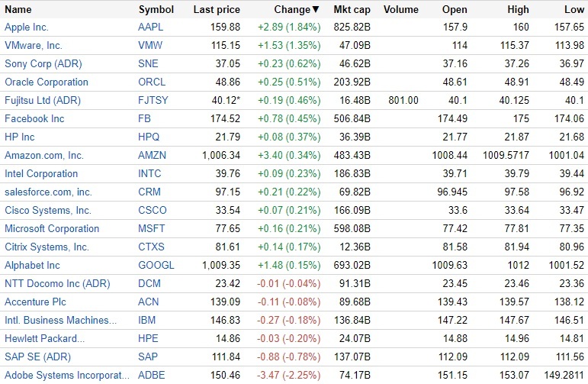Viewport: 588px width, 384px height.
Task: Open the Alphabet Inc link
Action: (32, 266)
